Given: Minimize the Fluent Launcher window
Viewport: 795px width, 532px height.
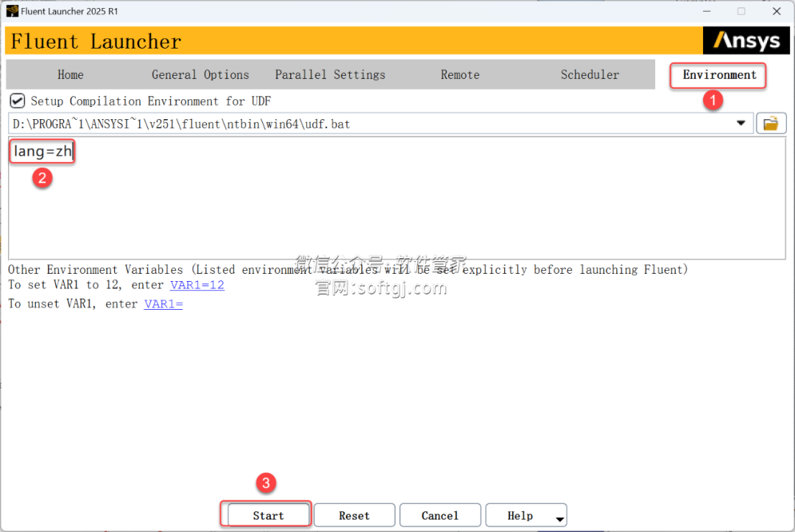Looking at the screenshot, I should pyautogui.click(x=707, y=11).
